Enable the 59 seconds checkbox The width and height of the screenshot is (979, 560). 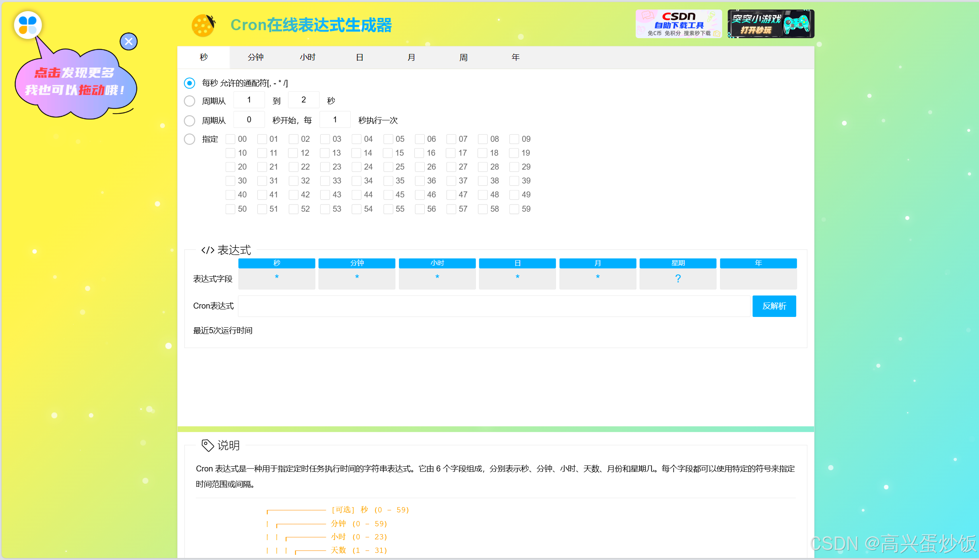coord(514,209)
